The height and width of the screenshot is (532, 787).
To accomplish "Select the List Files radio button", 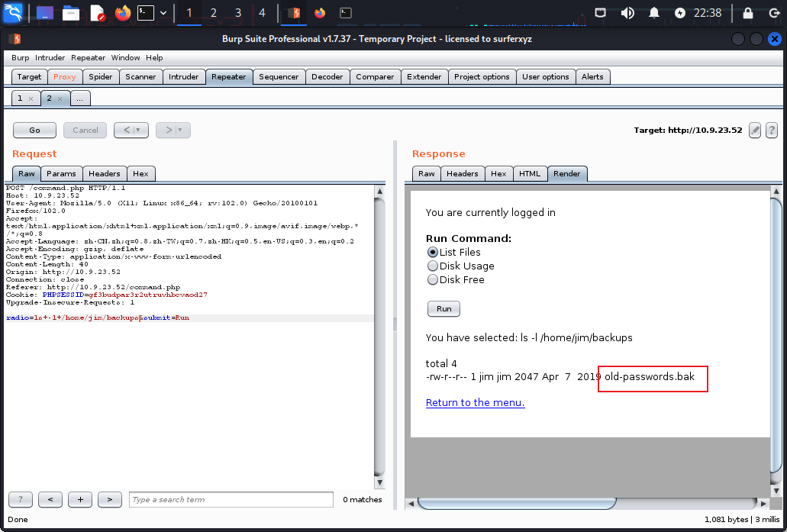I will (432, 252).
